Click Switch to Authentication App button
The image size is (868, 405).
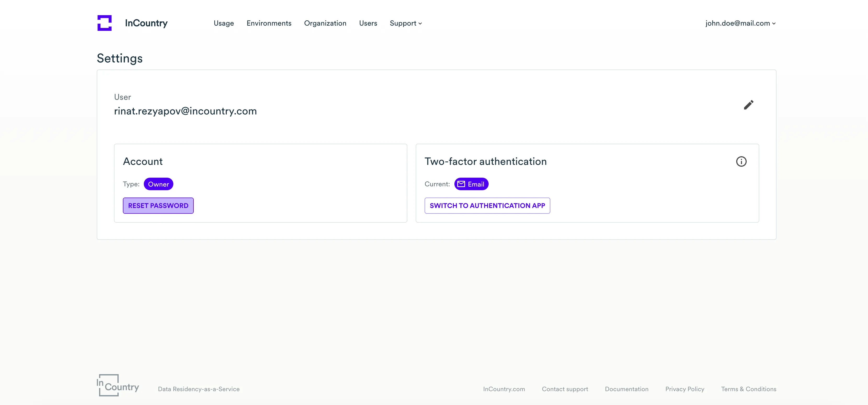coord(487,206)
